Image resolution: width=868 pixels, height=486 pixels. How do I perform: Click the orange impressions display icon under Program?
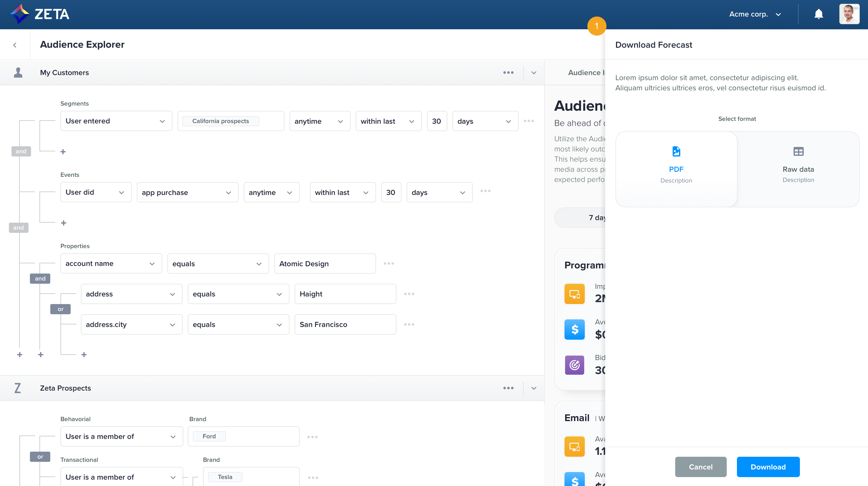point(575,294)
